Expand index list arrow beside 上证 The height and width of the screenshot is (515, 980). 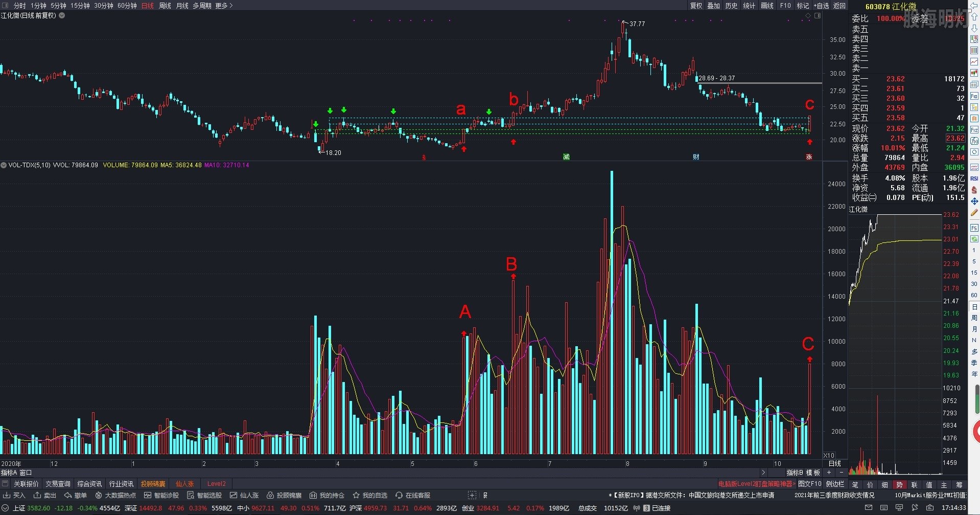pos(6,508)
